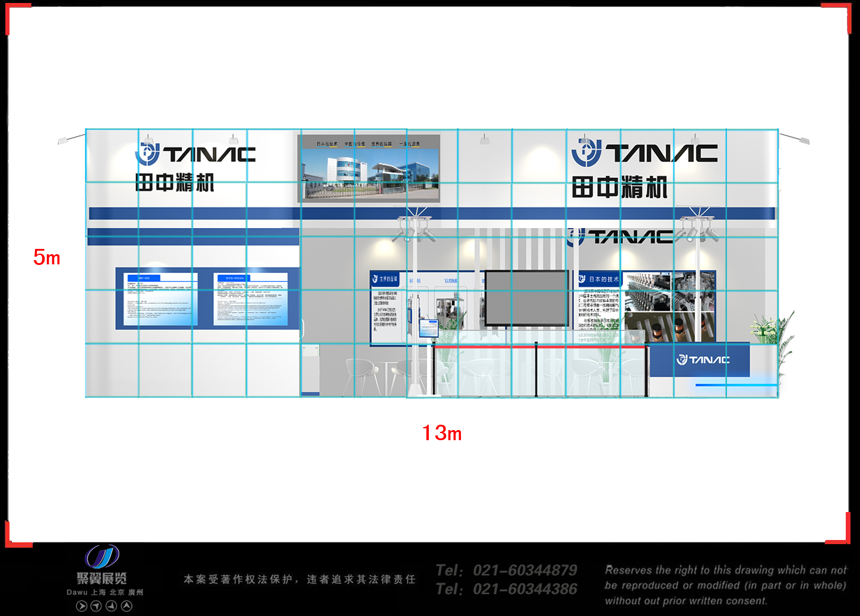Click the "聚翼展览" company name
This screenshot has height=616, width=860.
pyautogui.click(x=102, y=579)
